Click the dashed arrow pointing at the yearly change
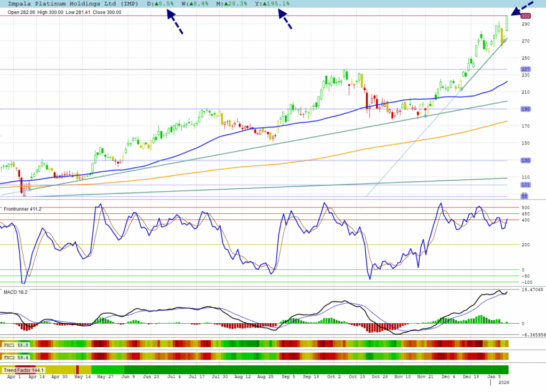Image resolution: width=546 pixels, height=392 pixels. click(x=285, y=20)
